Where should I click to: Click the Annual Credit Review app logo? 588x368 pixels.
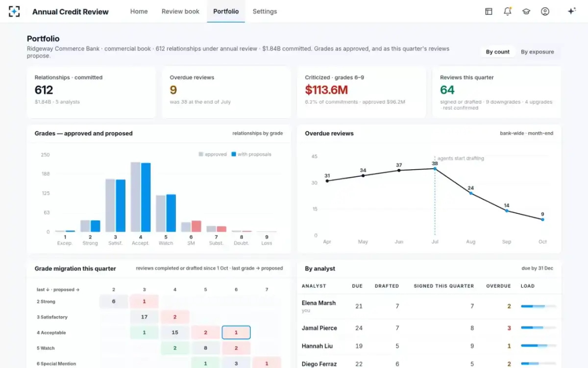[x=14, y=11]
